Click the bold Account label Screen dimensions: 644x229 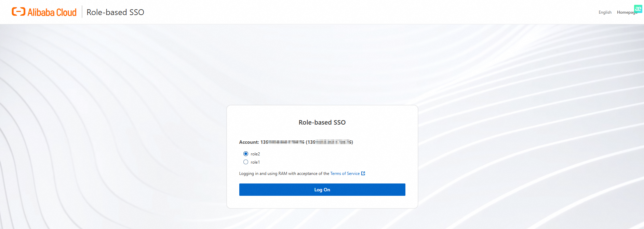point(249,142)
